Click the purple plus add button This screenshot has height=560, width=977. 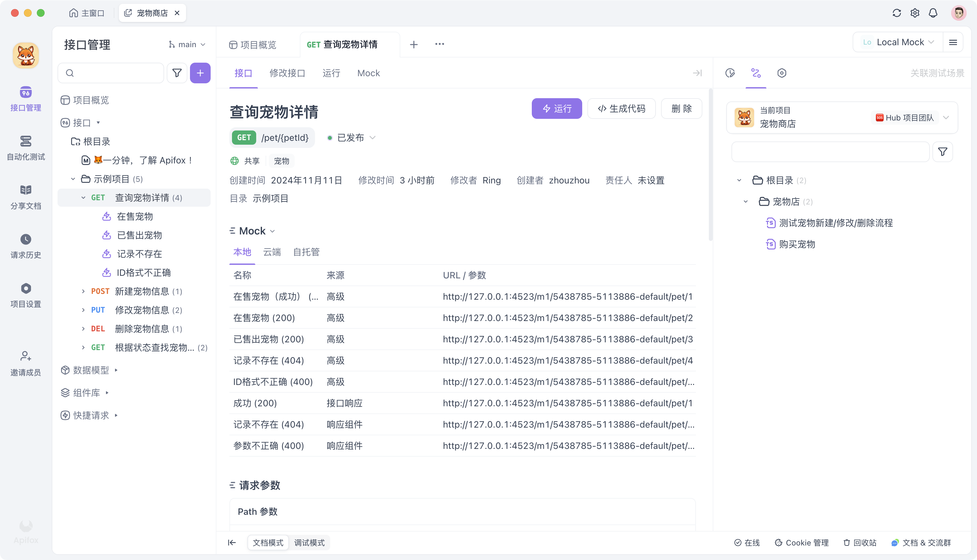coord(200,73)
